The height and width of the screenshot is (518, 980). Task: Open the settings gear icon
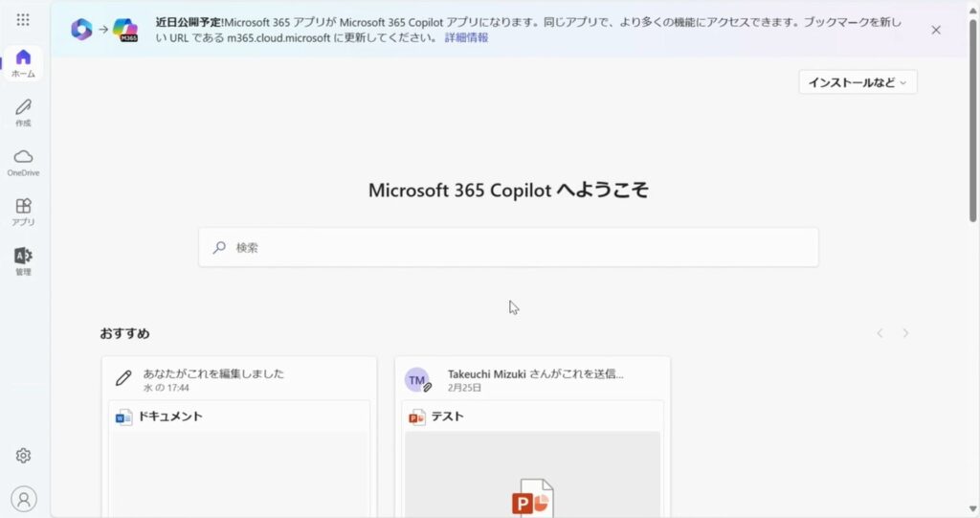click(x=23, y=456)
